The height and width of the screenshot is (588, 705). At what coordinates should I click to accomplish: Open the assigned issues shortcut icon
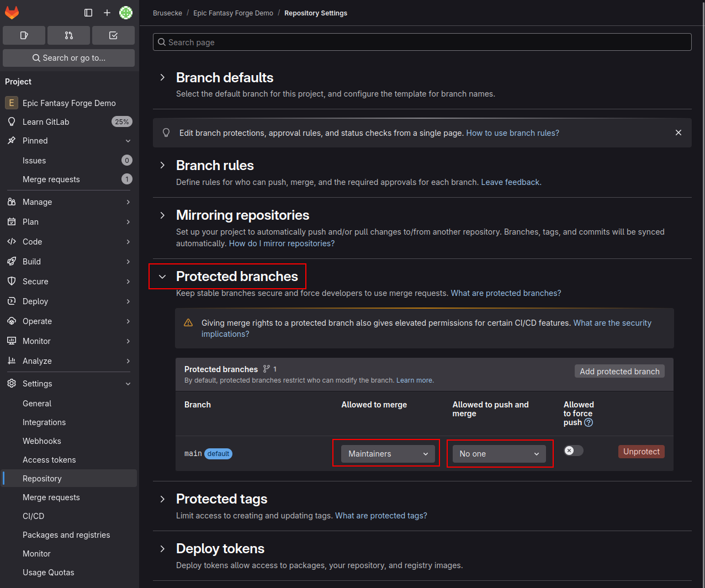pyautogui.click(x=24, y=35)
